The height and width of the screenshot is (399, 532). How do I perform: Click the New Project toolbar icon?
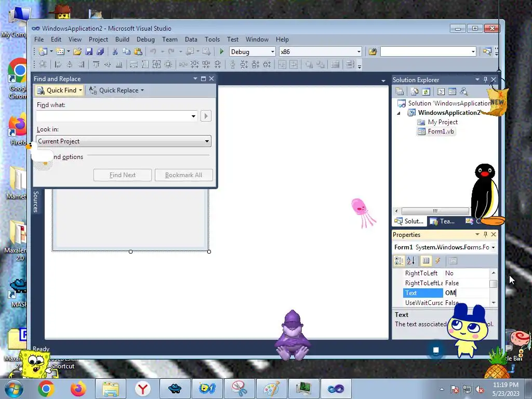(x=43, y=51)
